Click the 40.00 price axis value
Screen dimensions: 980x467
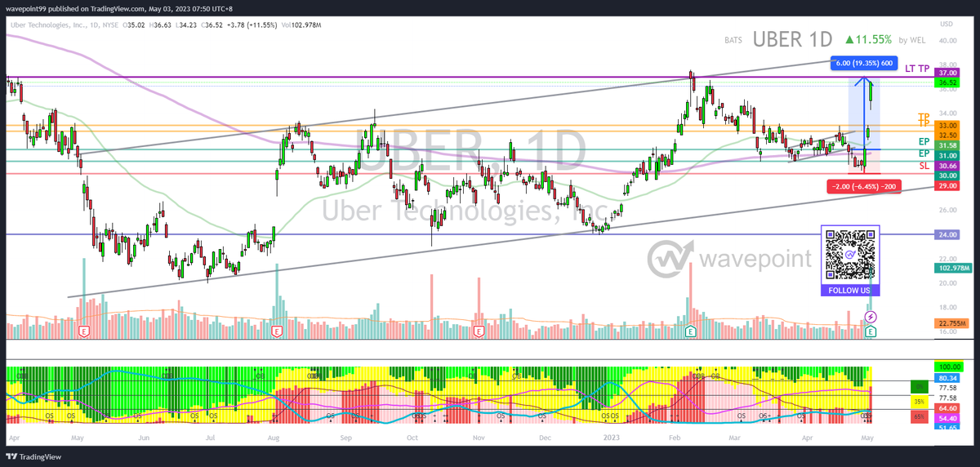pyautogui.click(x=947, y=40)
